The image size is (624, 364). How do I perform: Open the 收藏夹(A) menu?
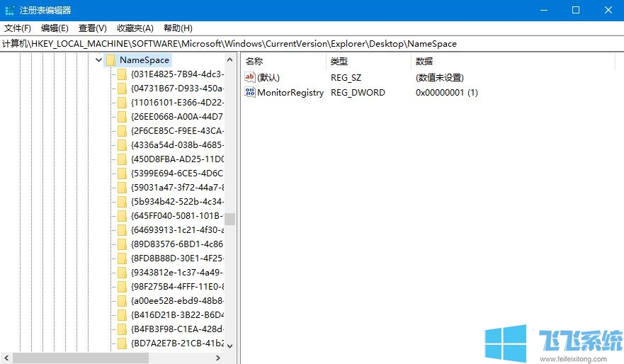tap(135, 28)
